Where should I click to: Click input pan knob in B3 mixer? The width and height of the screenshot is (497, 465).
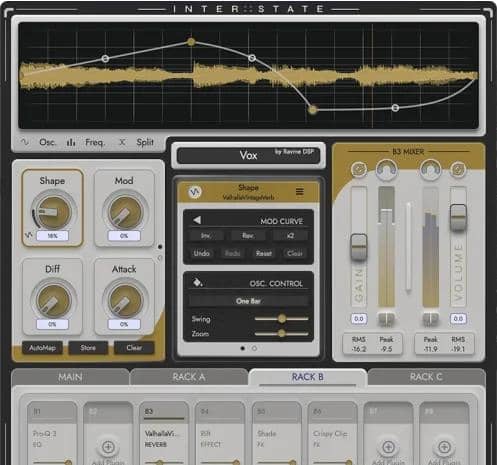pyautogui.click(x=386, y=169)
